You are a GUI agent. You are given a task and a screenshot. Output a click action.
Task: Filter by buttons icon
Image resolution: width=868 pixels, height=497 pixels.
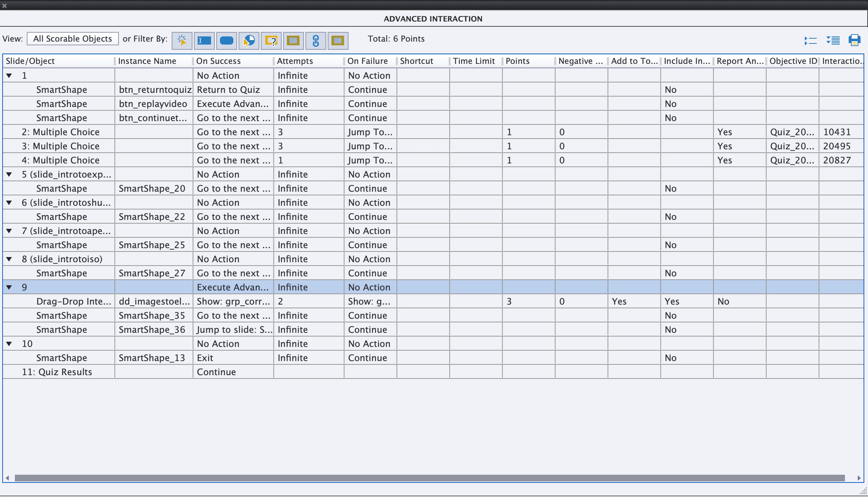[x=226, y=40]
